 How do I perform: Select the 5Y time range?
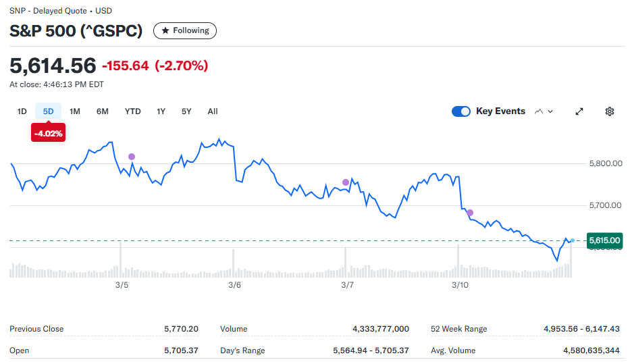point(186,111)
